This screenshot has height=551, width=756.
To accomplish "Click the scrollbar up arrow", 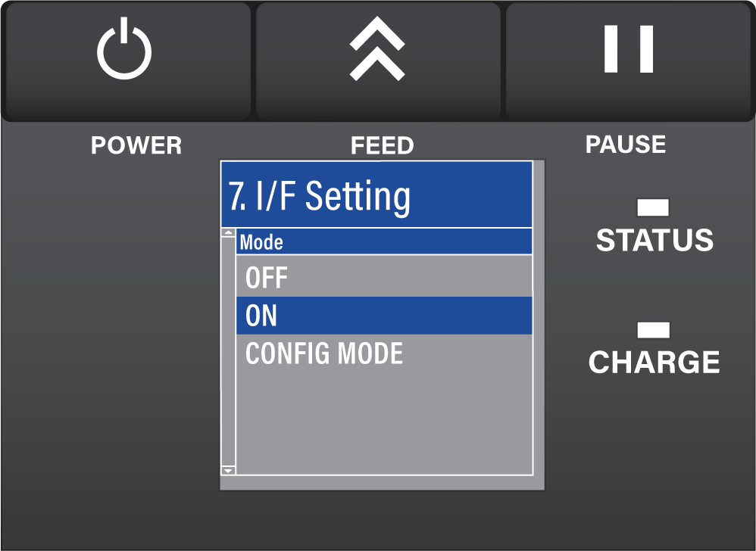I will coord(229,232).
